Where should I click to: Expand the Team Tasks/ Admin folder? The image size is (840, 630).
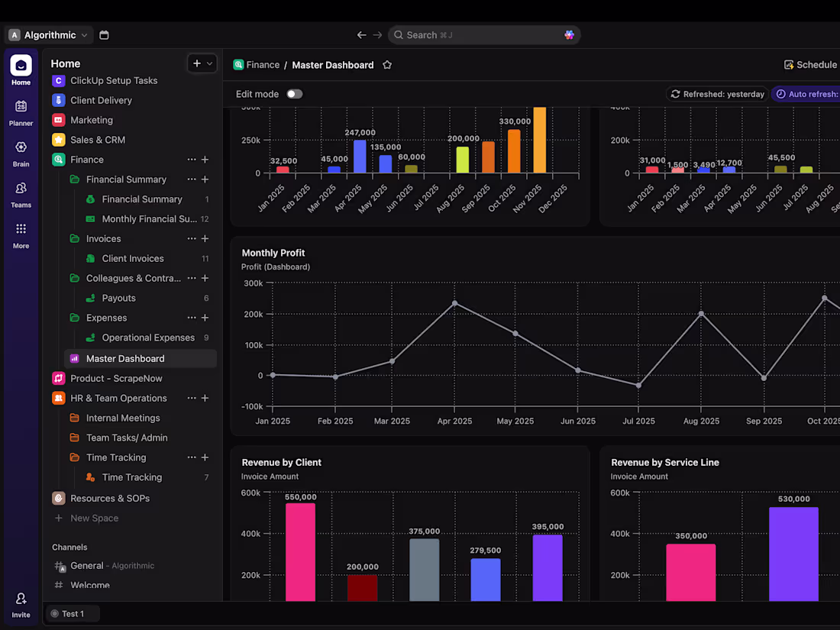tap(75, 438)
